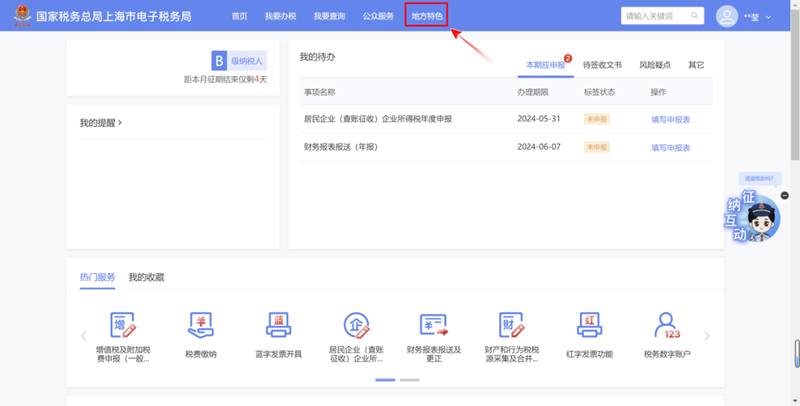
Task: Expand 我的提醒 section chevron
Action: click(x=120, y=123)
